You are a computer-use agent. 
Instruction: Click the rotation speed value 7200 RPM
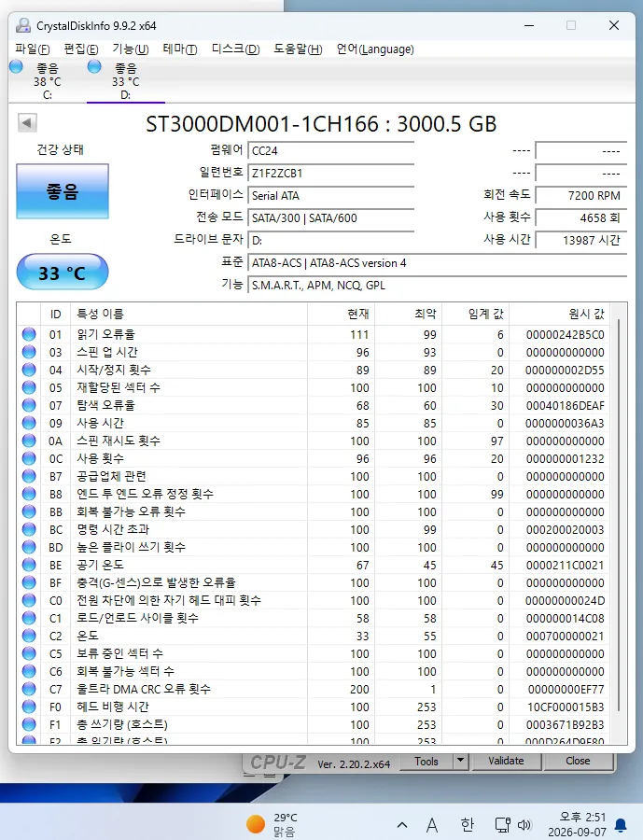point(580,196)
